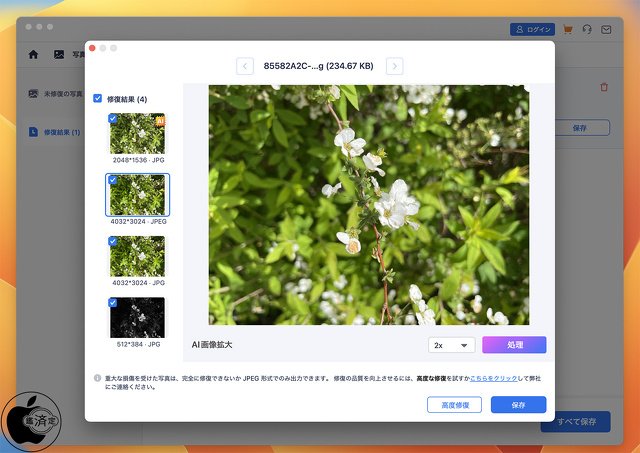Click the 保存 save button in dialog
Image resolution: width=640 pixels, height=453 pixels.
[518, 405]
